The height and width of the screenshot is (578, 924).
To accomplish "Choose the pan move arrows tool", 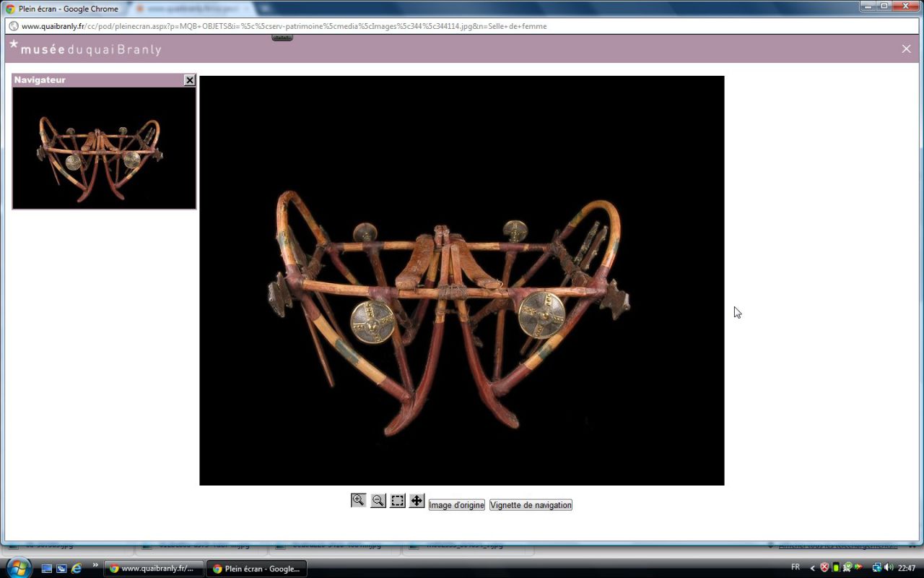I will pyautogui.click(x=417, y=501).
